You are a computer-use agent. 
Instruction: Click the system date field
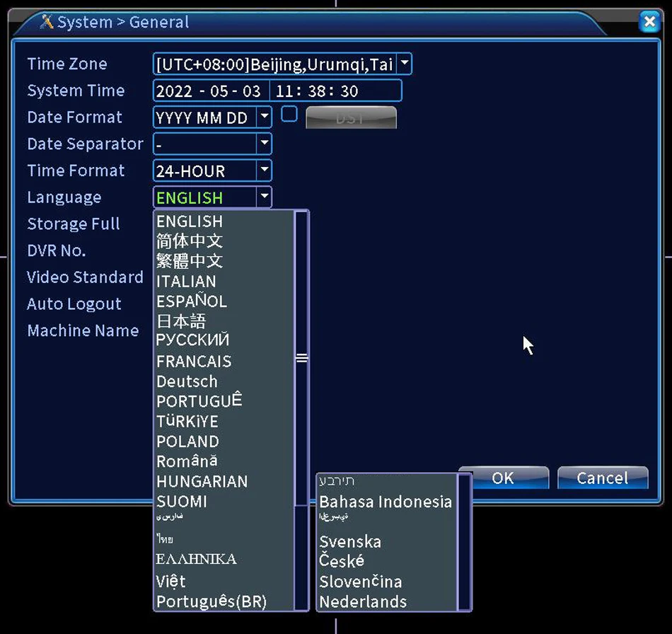[209, 91]
